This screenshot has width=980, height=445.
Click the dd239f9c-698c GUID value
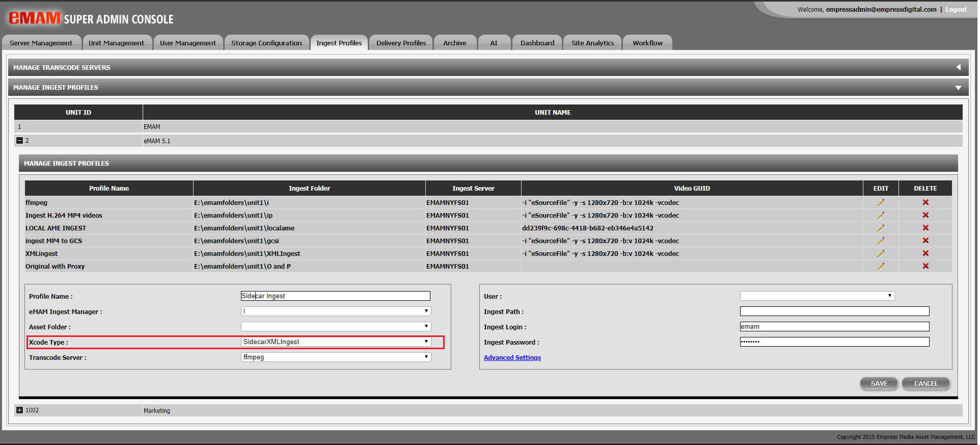point(588,228)
